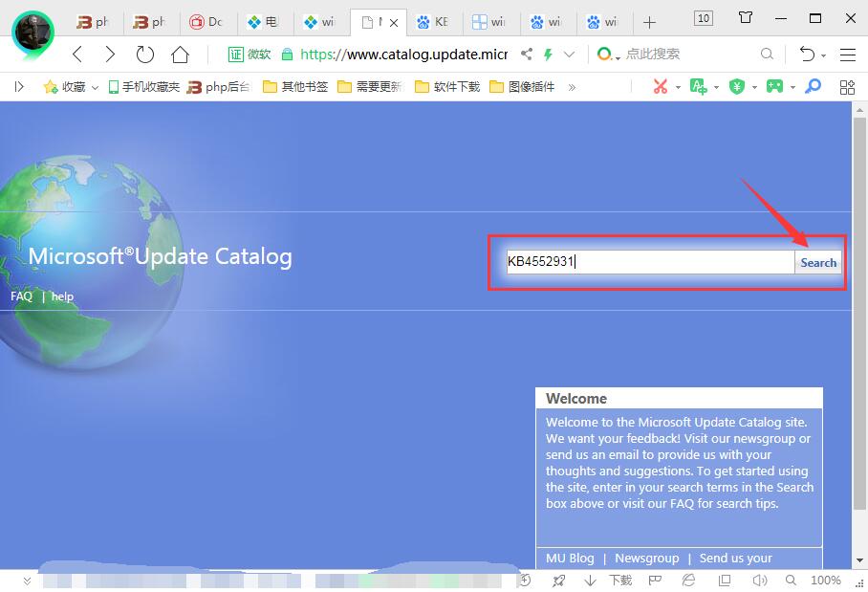Open the 软件下载 bookmark folder
868x592 pixels.
tap(447, 86)
